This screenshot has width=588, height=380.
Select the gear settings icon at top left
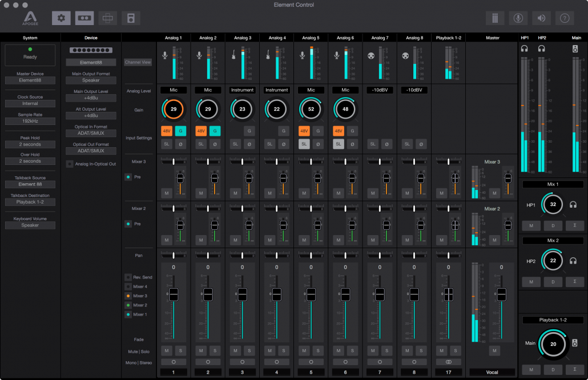61,18
